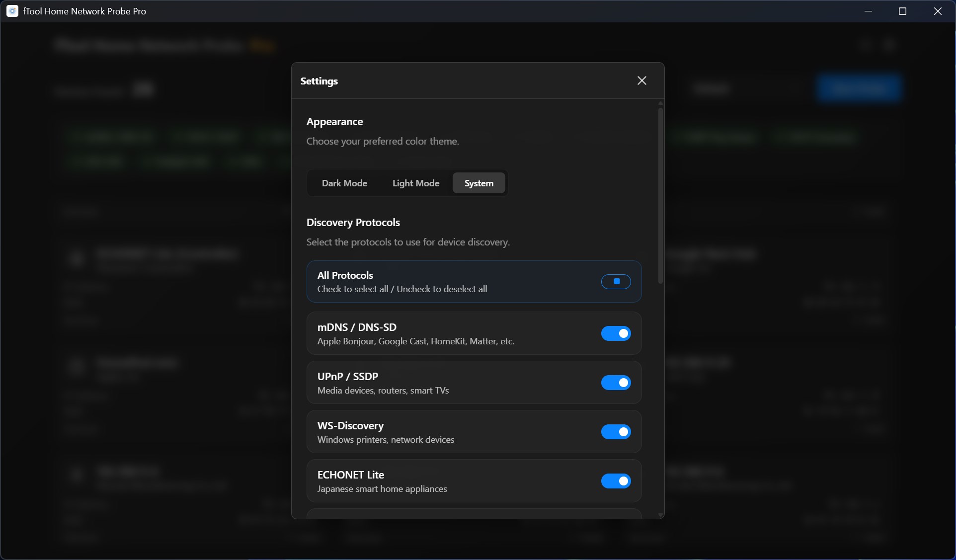Click the fTool app icon in the title bar

[x=12, y=11]
